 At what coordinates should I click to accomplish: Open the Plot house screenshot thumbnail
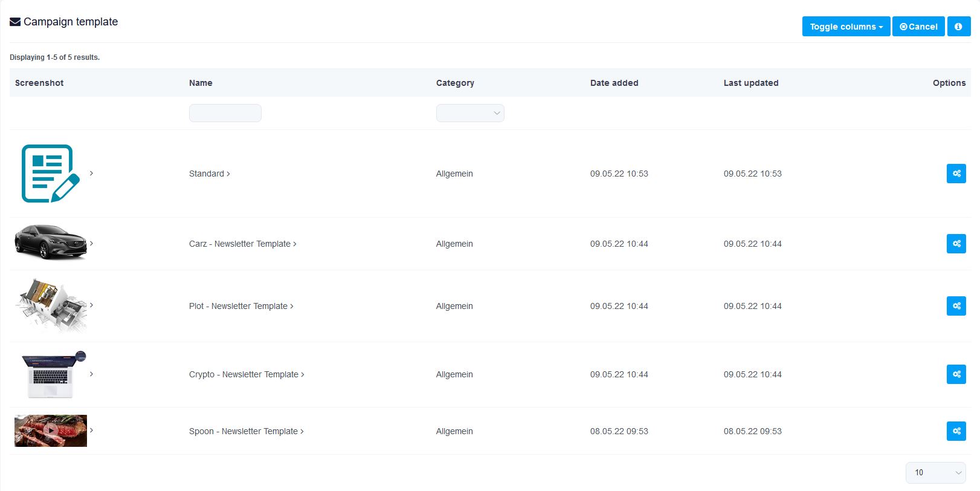pyautogui.click(x=51, y=305)
